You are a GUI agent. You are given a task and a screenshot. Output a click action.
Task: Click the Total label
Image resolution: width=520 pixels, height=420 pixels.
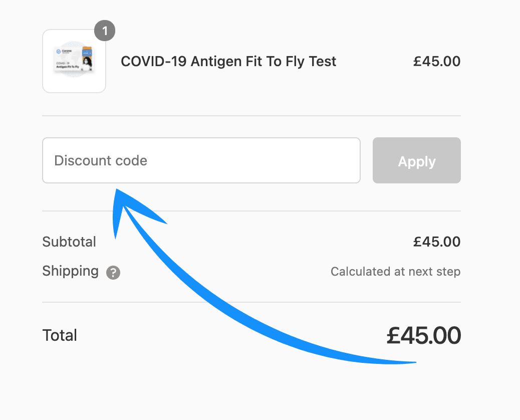coord(60,335)
